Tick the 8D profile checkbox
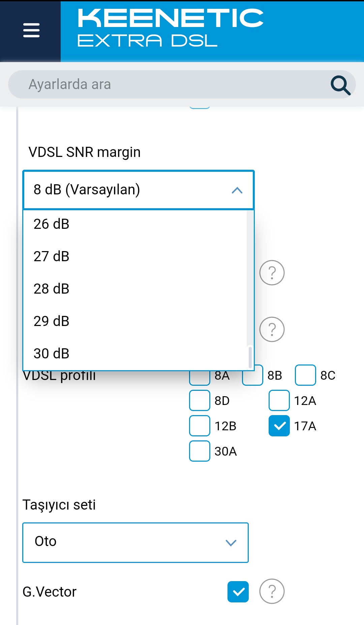Screen dimensions: 364x625 [x=200, y=400]
